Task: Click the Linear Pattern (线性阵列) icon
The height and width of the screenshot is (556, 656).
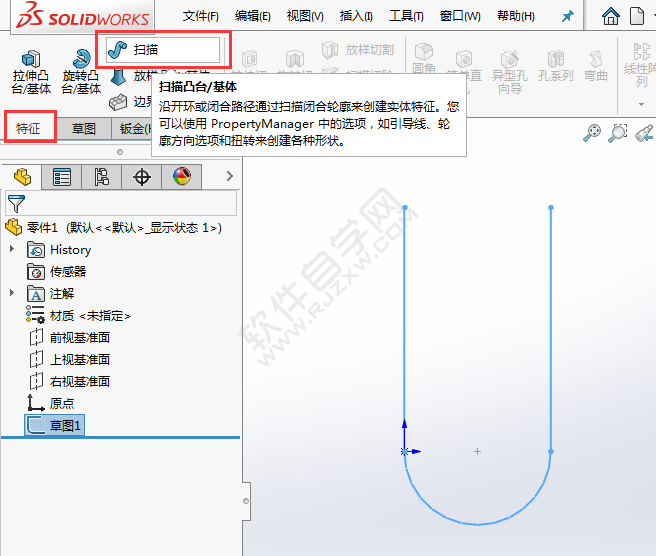Action: pyautogui.click(x=641, y=51)
